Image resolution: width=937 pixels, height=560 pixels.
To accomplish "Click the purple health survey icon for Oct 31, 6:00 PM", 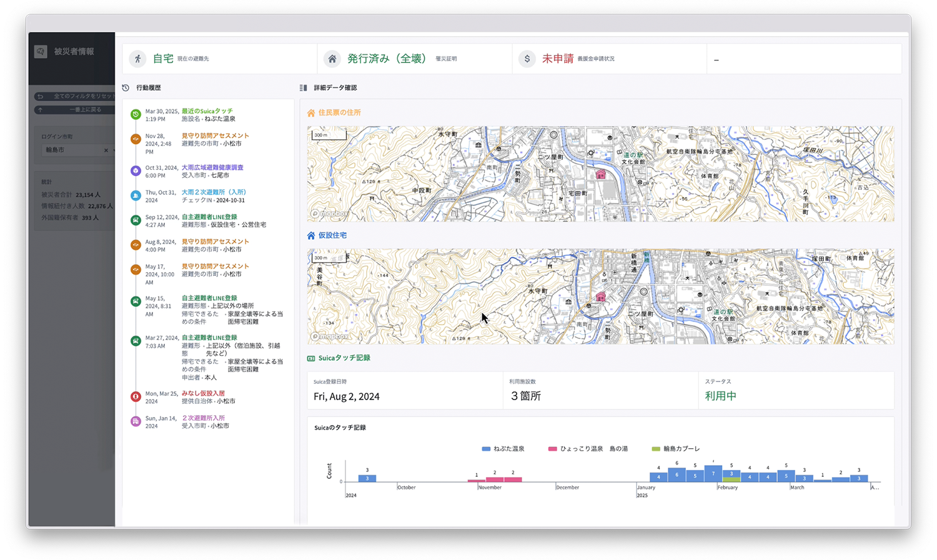I will 136,170.
